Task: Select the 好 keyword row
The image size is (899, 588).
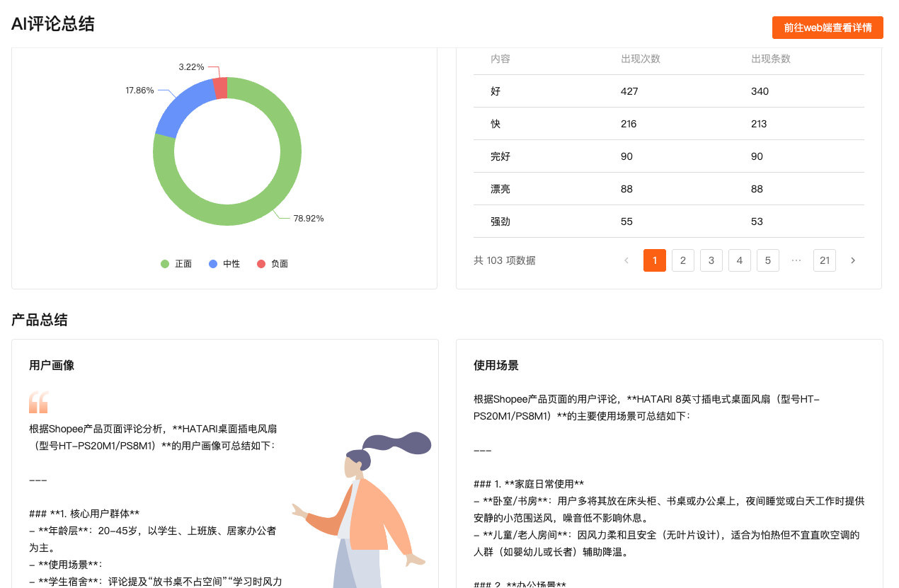Action: click(496, 91)
